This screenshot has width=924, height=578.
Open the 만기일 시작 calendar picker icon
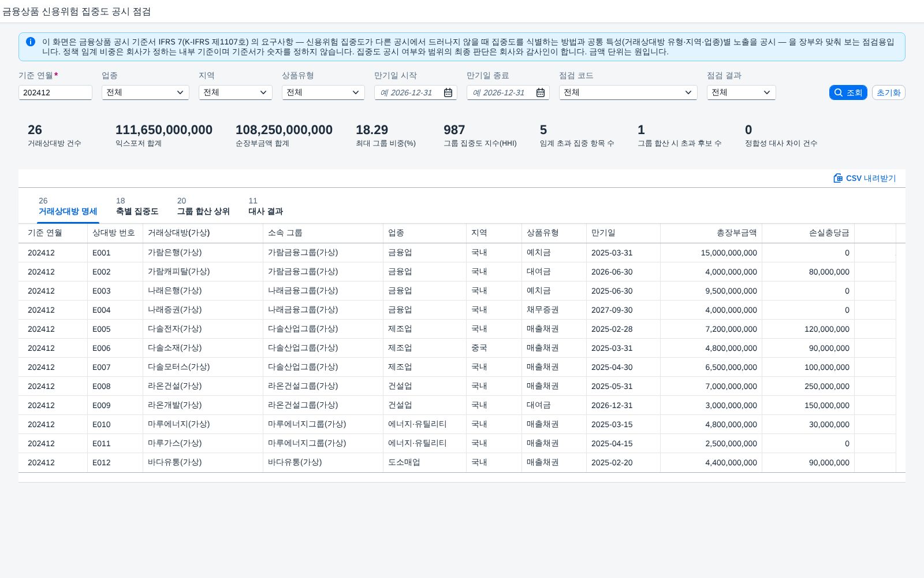point(448,92)
